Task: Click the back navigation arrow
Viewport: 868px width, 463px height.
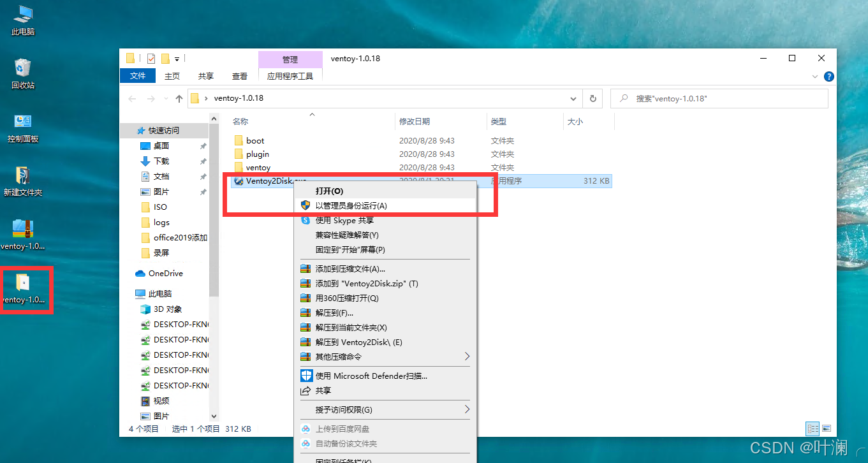Action: [x=132, y=98]
